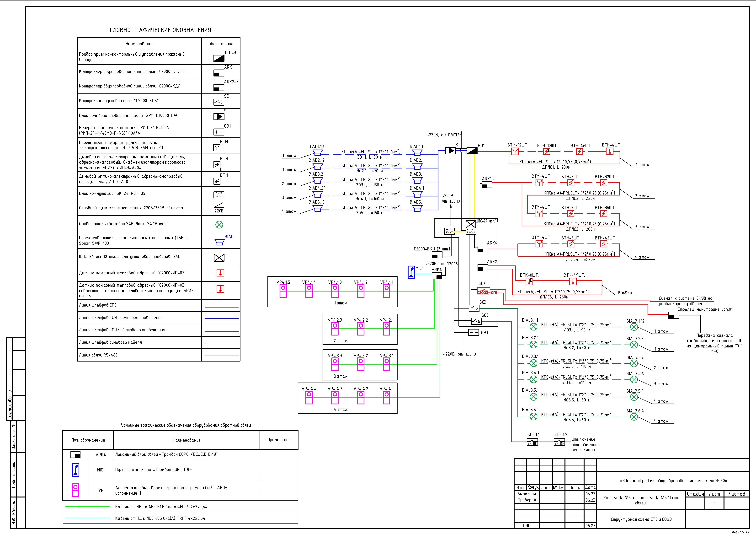Screen dimensions: 756x535
Task: Click the 301.1, L=80 м cable label
Action: point(370,157)
